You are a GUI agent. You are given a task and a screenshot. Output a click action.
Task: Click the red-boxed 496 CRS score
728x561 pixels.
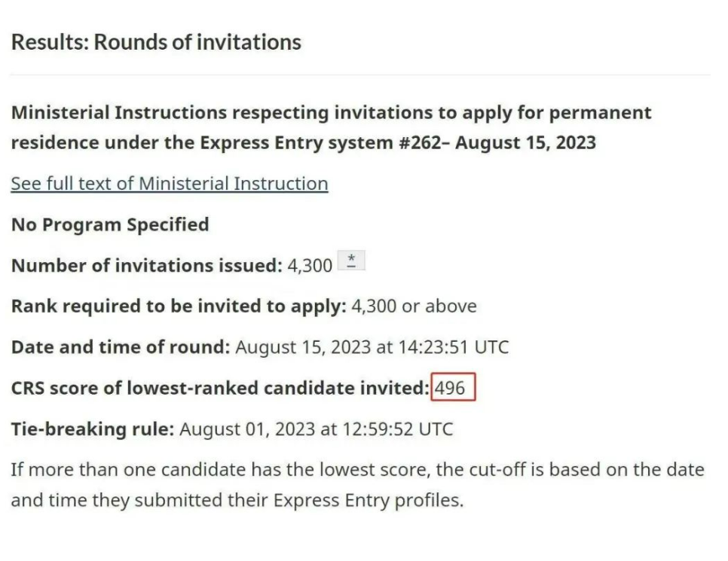point(453,386)
